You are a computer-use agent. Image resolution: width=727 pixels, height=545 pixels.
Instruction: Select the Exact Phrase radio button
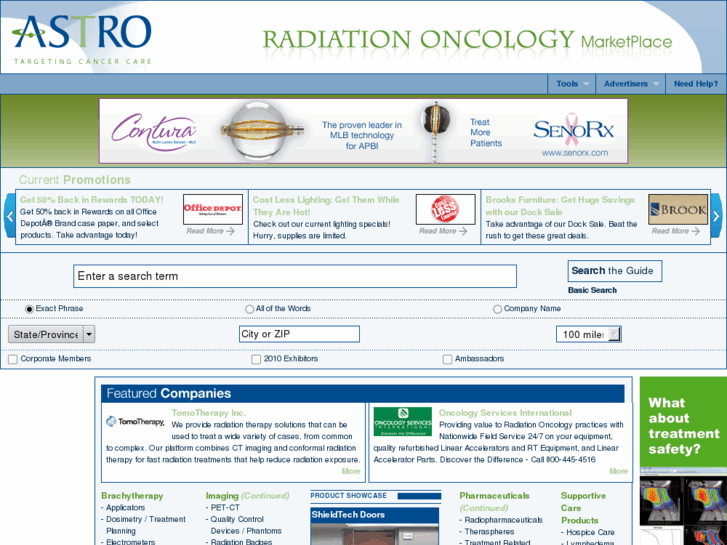pos(29,309)
